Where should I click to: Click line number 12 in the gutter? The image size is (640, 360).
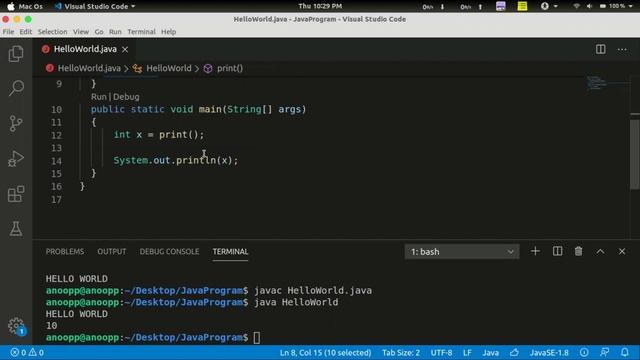click(56, 135)
